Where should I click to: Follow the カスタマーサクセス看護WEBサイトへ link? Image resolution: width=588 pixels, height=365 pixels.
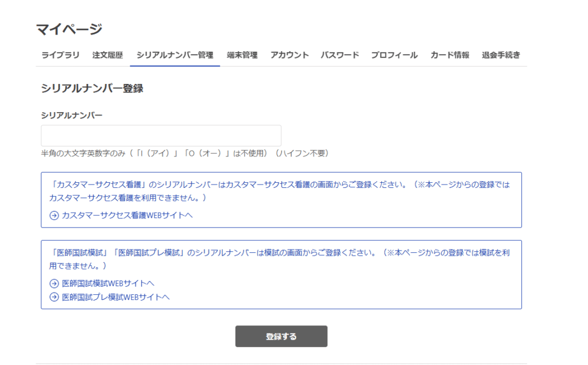click(x=127, y=216)
